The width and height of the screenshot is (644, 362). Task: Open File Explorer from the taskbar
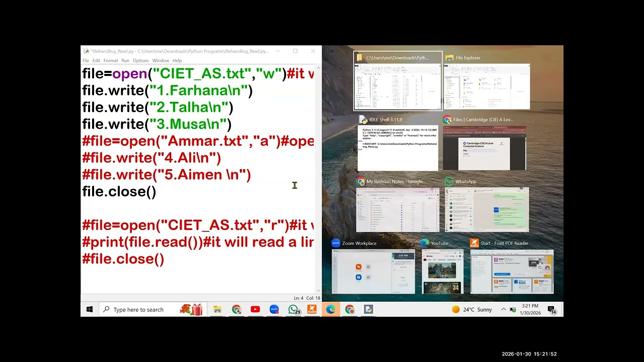click(217, 309)
